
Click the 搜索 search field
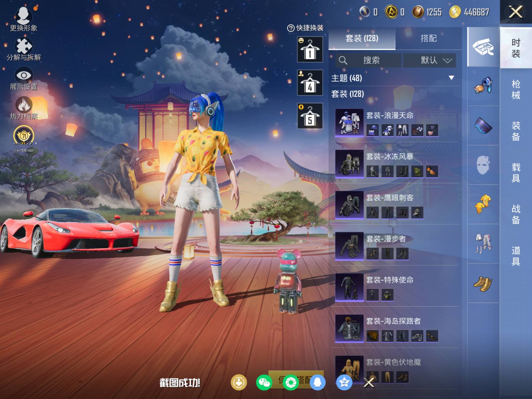click(x=368, y=60)
